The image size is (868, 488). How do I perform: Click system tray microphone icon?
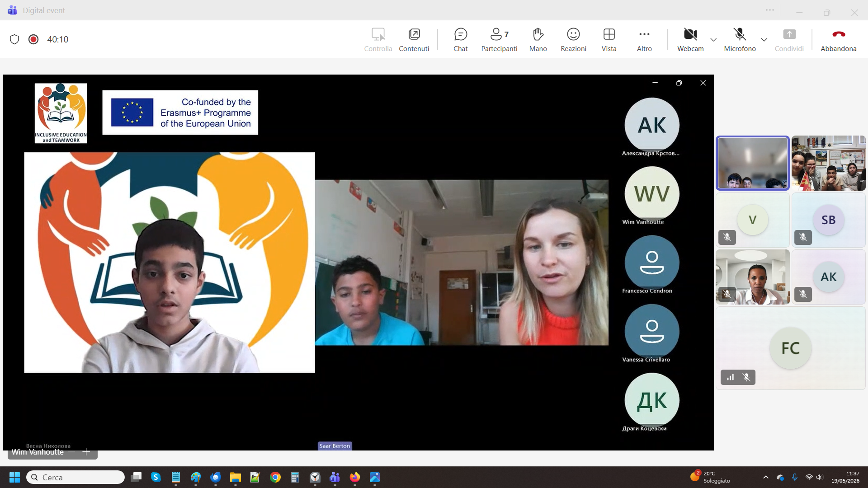795,477
